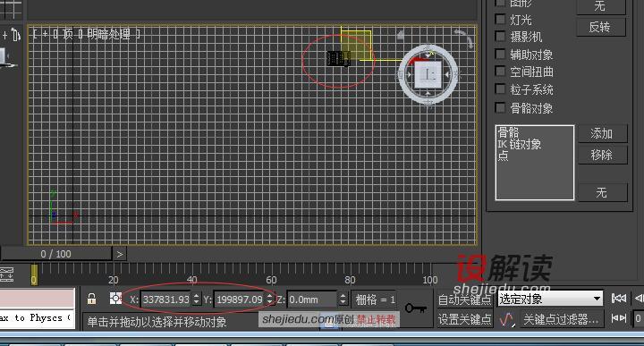Screen dimensions: 644x346
Task: Enable the 摄影机 checkbox
Action: click(500, 37)
